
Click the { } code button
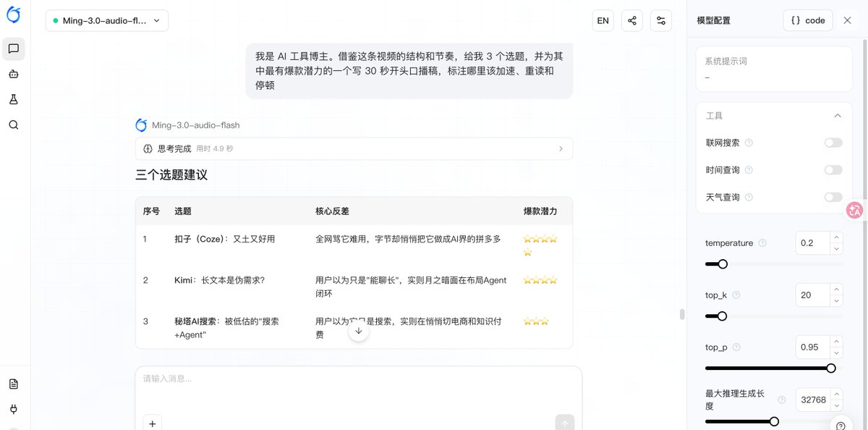(x=808, y=20)
